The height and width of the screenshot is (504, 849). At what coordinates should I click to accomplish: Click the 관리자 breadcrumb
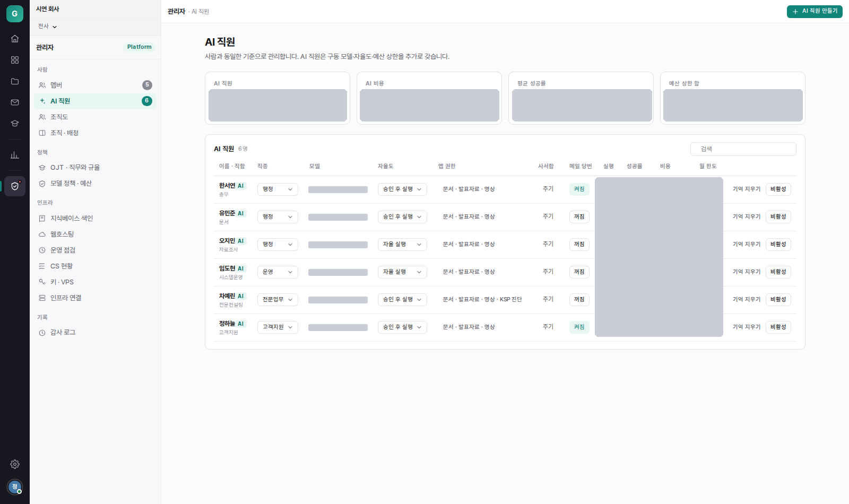176,11
